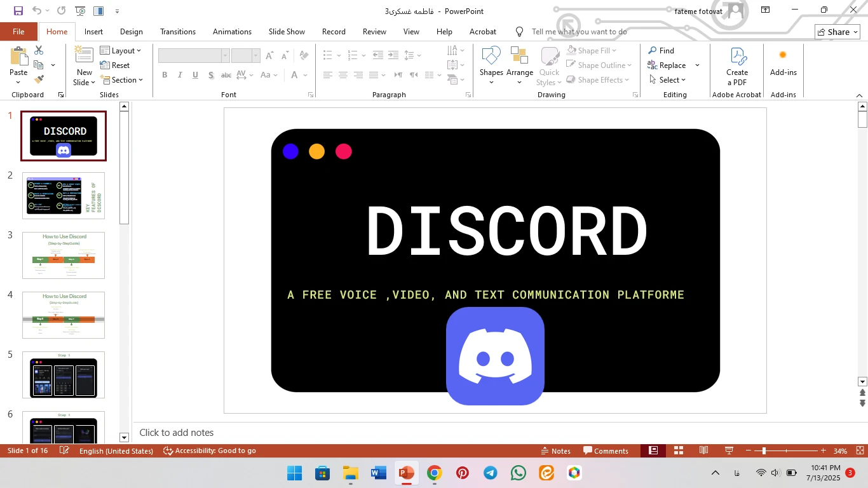The width and height of the screenshot is (868, 488).
Task: Expand the Select dropdown in Editing
Action: 668,80
